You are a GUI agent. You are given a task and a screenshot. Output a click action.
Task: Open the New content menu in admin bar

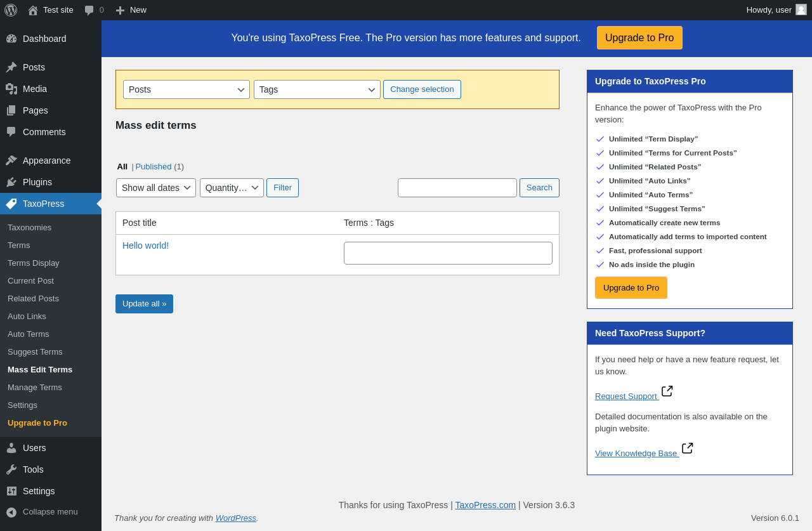click(x=131, y=10)
